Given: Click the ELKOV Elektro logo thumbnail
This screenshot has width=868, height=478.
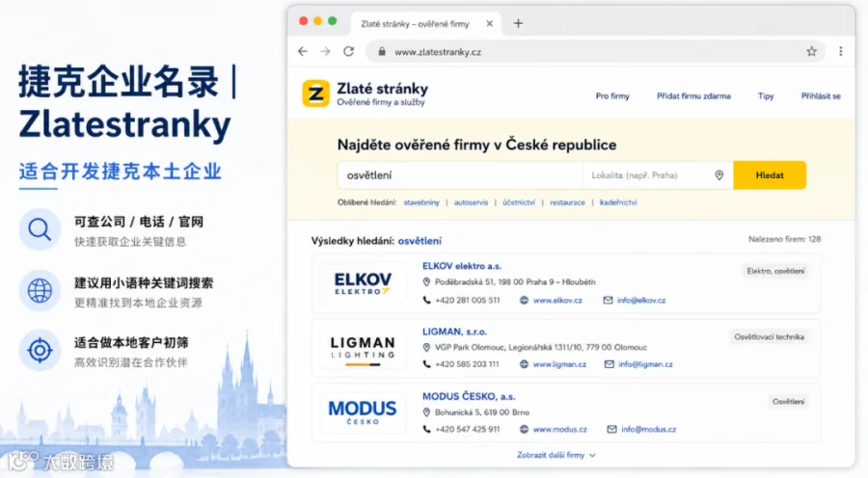Looking at the screenshot, I should (x=363, y=283).
